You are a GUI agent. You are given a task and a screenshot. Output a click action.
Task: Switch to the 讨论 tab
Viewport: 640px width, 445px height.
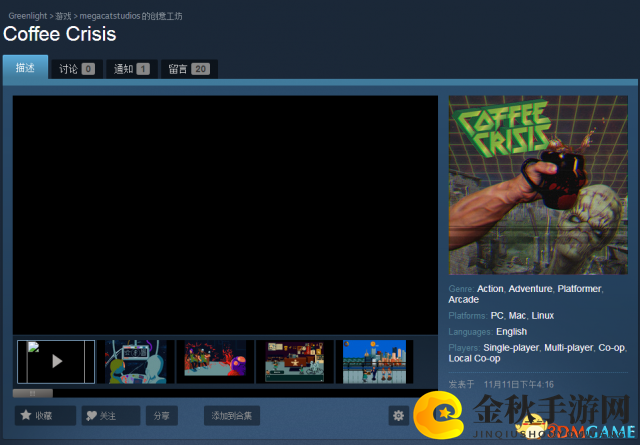pyautogui.click(x=76, y=69)
